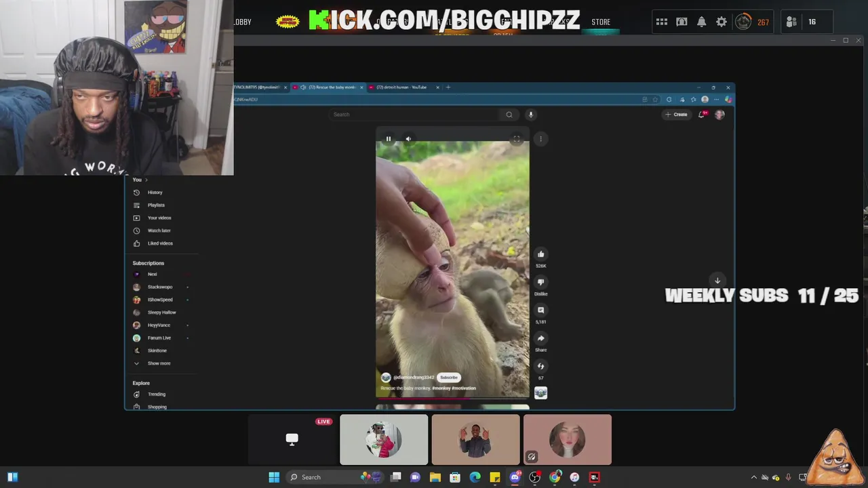Open the Windows Start menu
Image resolution: width=868 pixels, height=488 pixels.
tap(274, 477)
